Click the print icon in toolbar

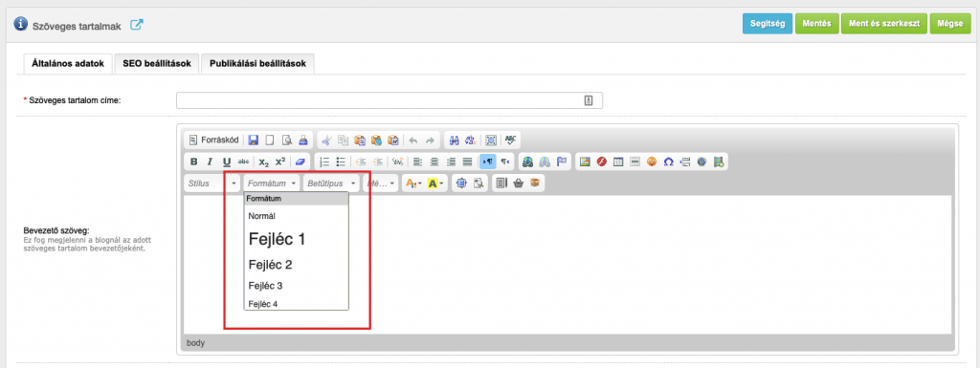point(302,140)
